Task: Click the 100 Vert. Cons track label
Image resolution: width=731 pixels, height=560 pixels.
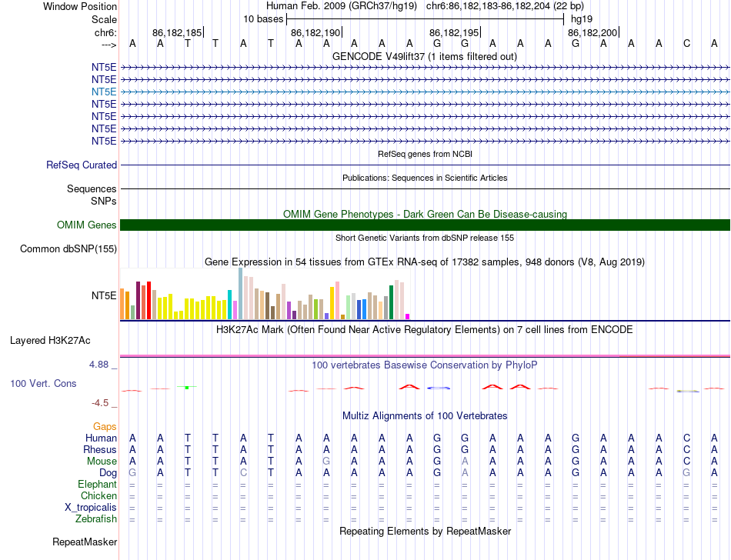Action: 43,383
